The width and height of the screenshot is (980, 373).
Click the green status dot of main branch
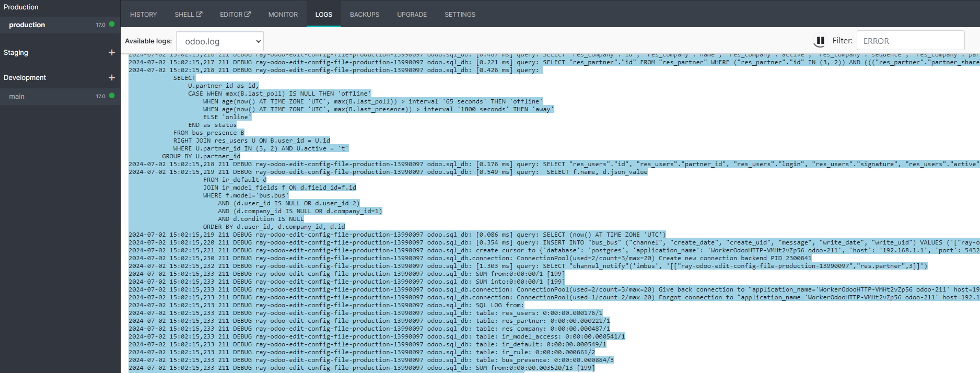click(x=112, y=96)
